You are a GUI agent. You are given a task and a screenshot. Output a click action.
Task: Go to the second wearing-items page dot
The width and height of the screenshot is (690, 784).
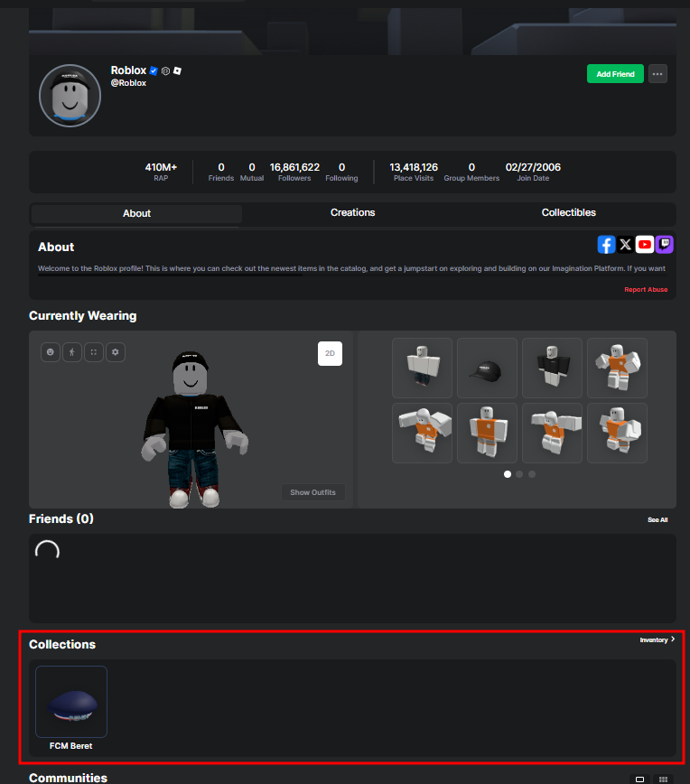[519, 474]
